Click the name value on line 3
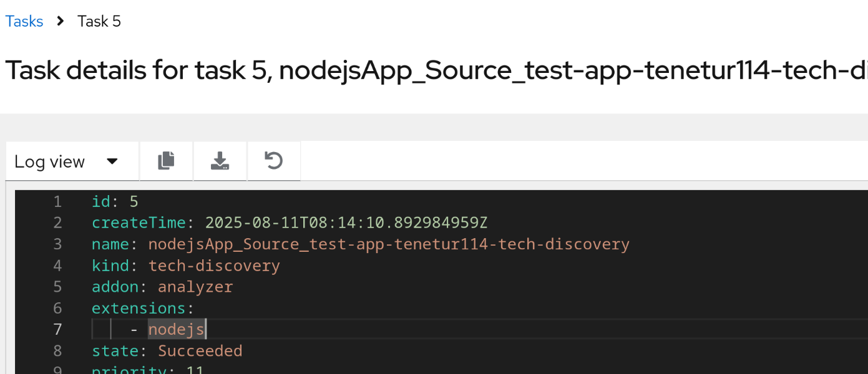868x374 pixels. coord(388,244)
